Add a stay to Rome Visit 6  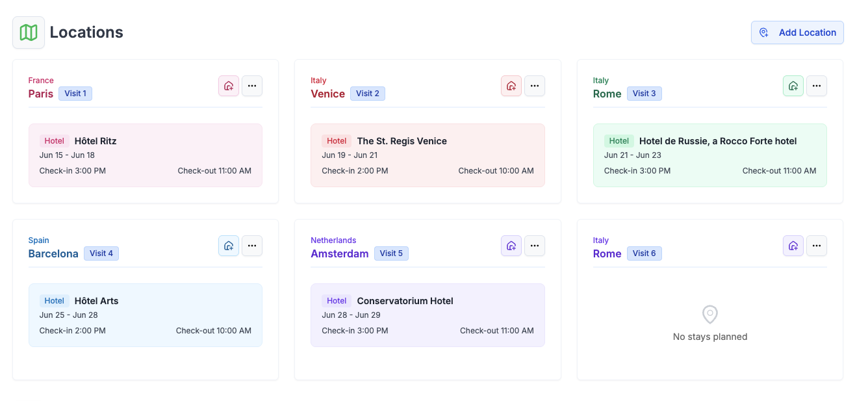[793, 245]
